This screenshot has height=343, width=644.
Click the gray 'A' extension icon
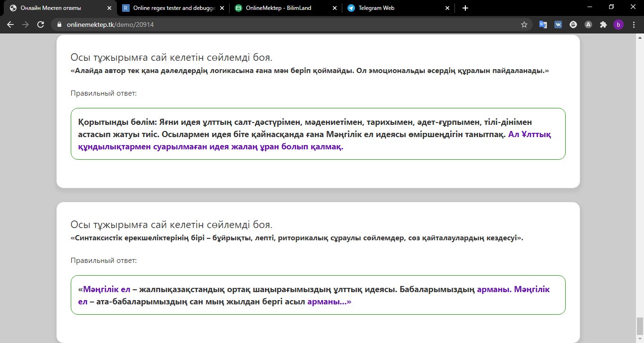coord(588,24)
